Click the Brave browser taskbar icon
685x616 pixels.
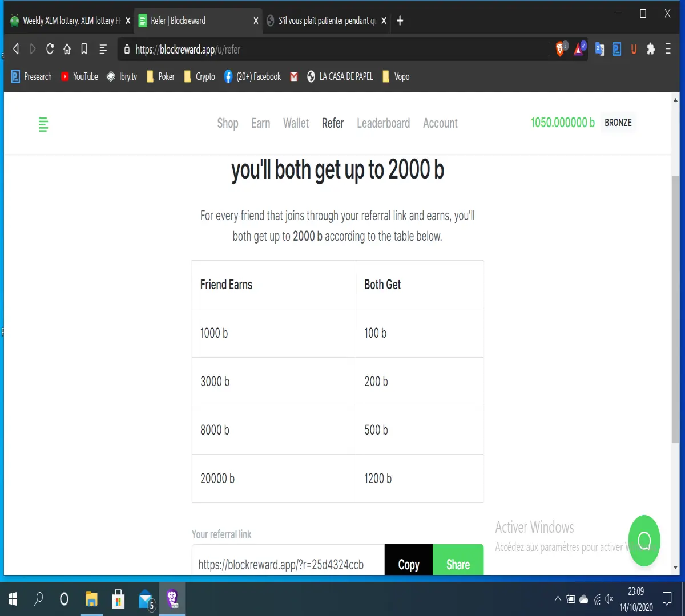pyautogui.click(x=172, y=599)
